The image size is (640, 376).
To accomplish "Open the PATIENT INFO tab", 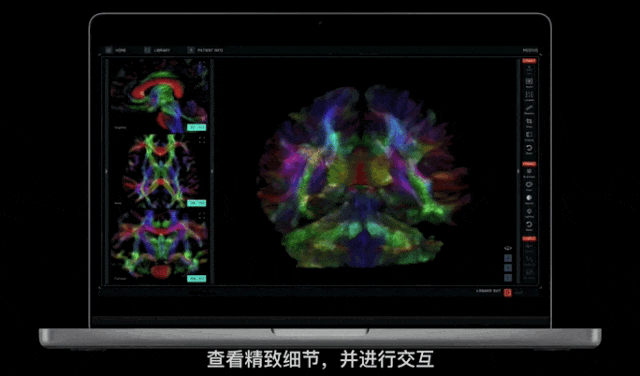I will [x=210, y=50].
